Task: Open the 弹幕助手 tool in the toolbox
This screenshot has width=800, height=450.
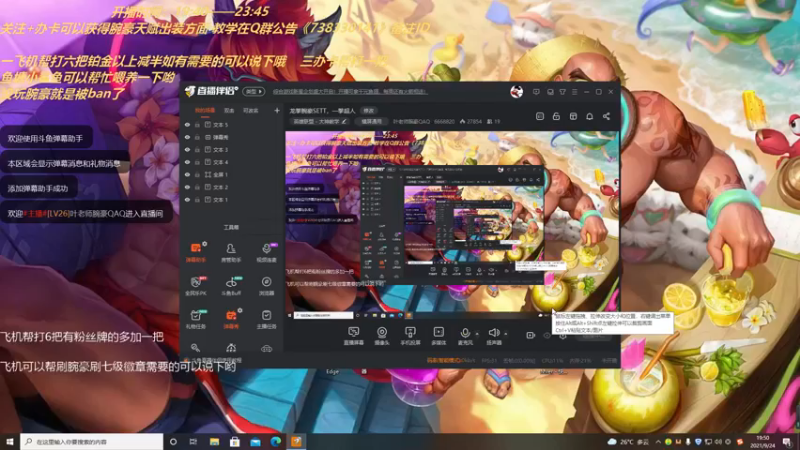Action: coord(195,253)
